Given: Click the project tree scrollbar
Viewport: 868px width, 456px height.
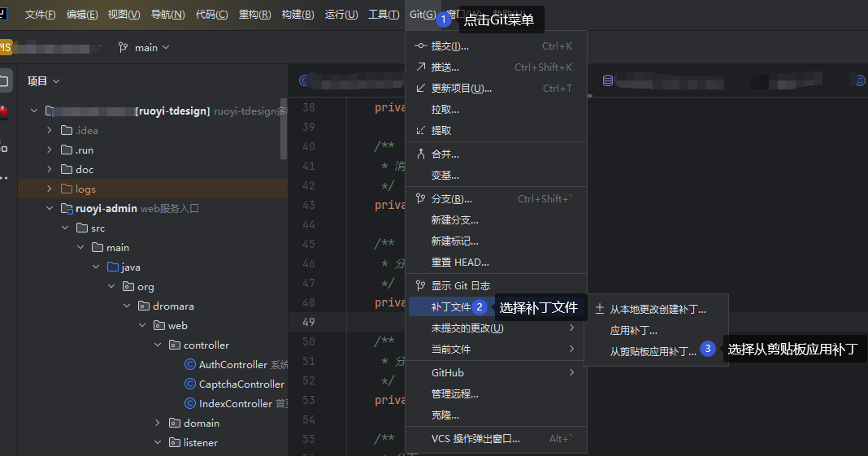Looking at the screenshot, I should coord(284,128).
